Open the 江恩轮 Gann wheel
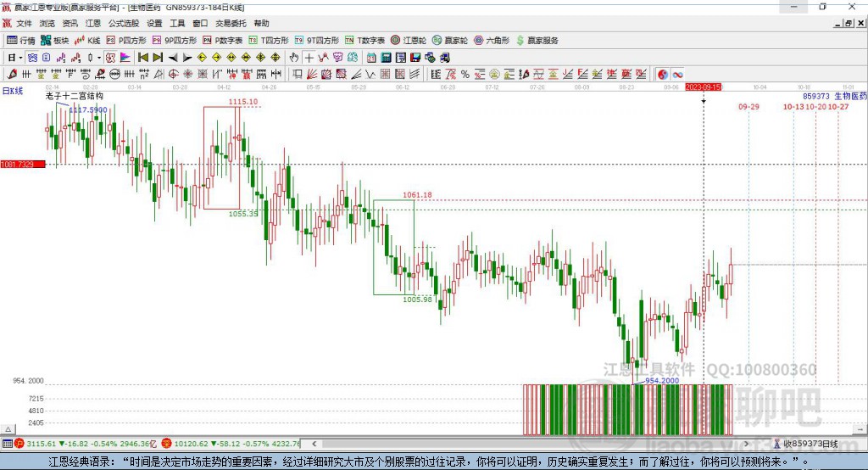868x470 pixels. pos(408,41)
